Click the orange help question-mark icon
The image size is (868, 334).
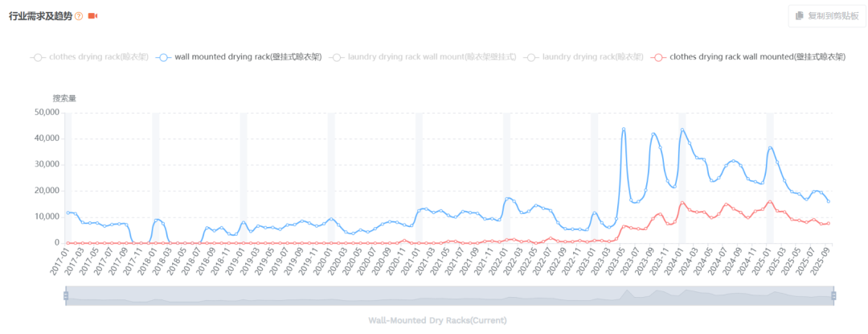click(79, 16)
